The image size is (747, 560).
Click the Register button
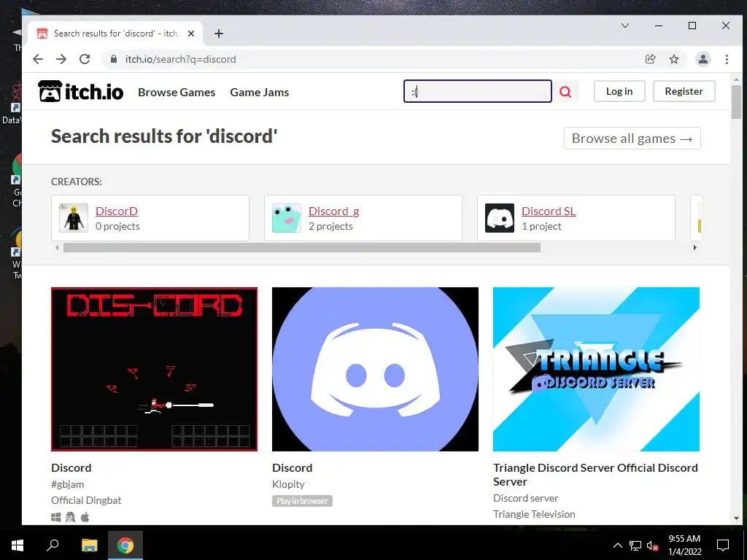point(684,91)
